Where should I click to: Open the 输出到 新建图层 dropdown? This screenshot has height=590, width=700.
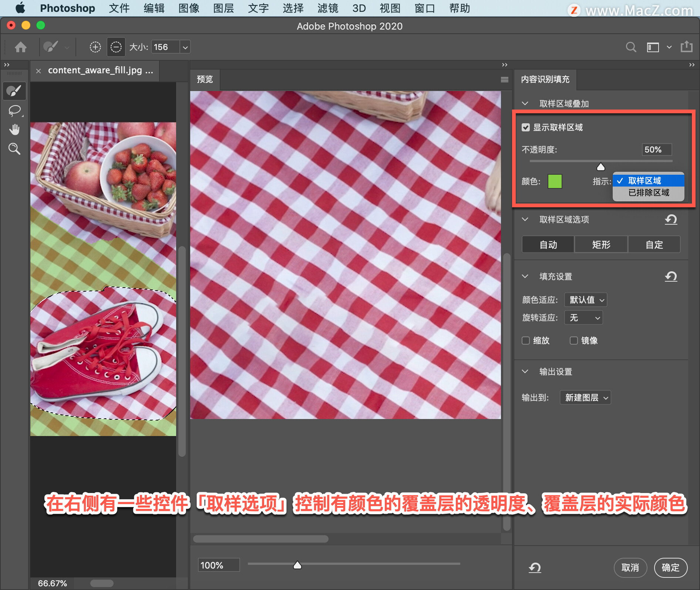coord(585,398)
